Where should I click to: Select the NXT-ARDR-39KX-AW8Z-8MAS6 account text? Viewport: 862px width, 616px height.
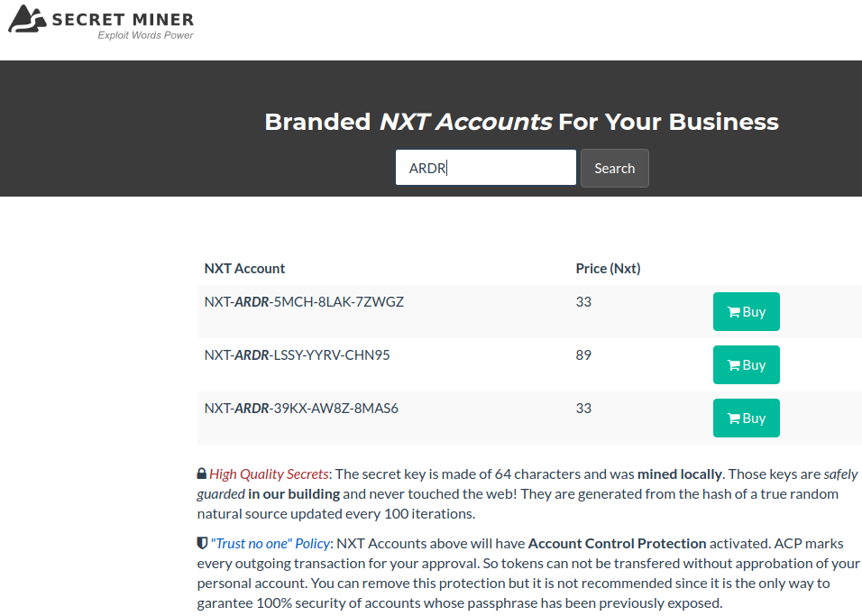(x=301, y=409)
